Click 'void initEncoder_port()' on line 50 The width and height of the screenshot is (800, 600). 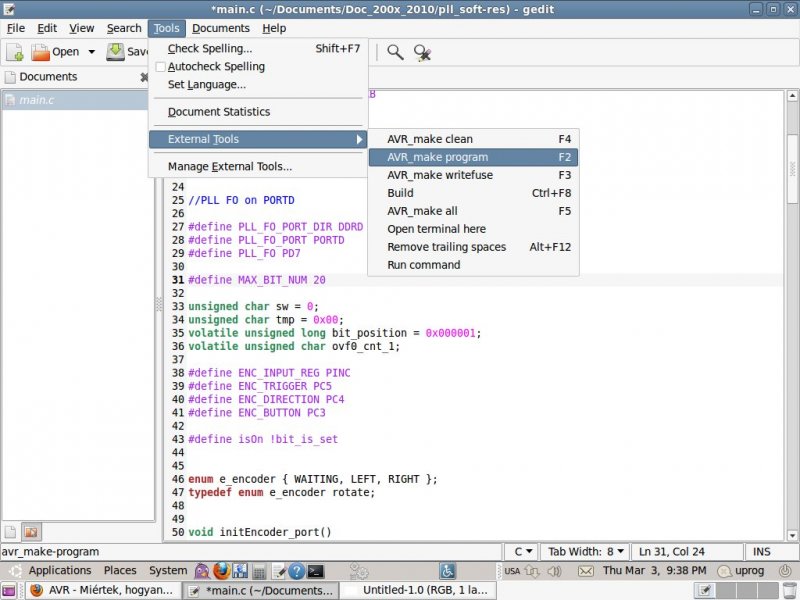[260, 532]
